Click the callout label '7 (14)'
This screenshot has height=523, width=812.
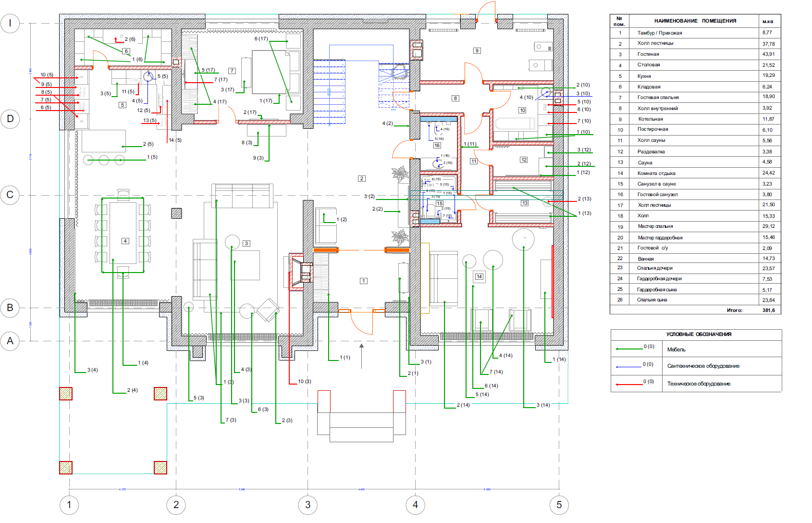point(496,372)
